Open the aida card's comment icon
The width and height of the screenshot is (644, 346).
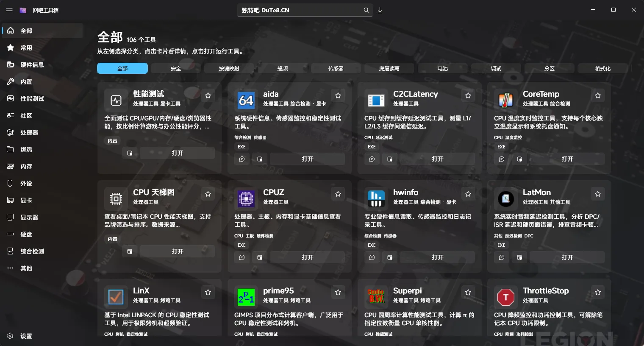point(242,159)
